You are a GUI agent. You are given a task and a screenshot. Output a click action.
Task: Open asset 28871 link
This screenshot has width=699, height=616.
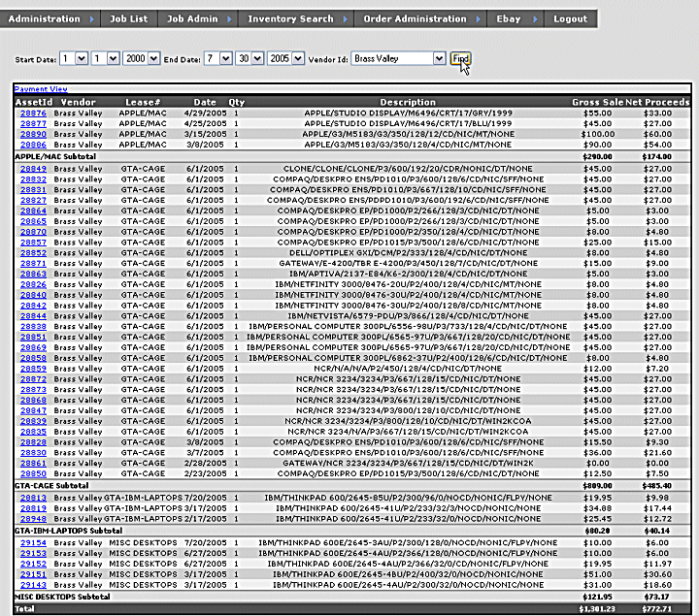click(33, 263)
